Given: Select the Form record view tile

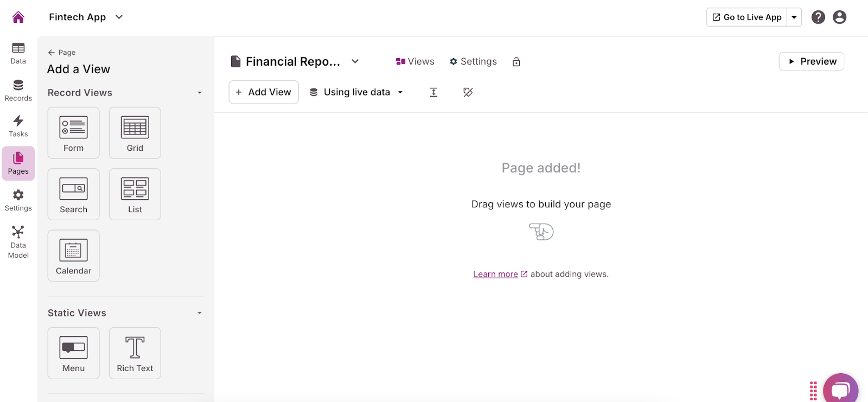Looking at the screenshot, I should [73, 133].
